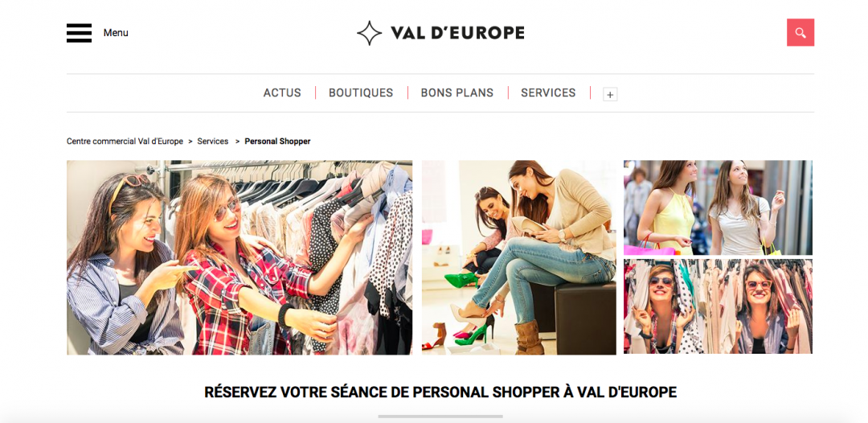868x423 pixels.
Task: Expand more navigation with the plus icon
Action: click(x=610, y=95)
